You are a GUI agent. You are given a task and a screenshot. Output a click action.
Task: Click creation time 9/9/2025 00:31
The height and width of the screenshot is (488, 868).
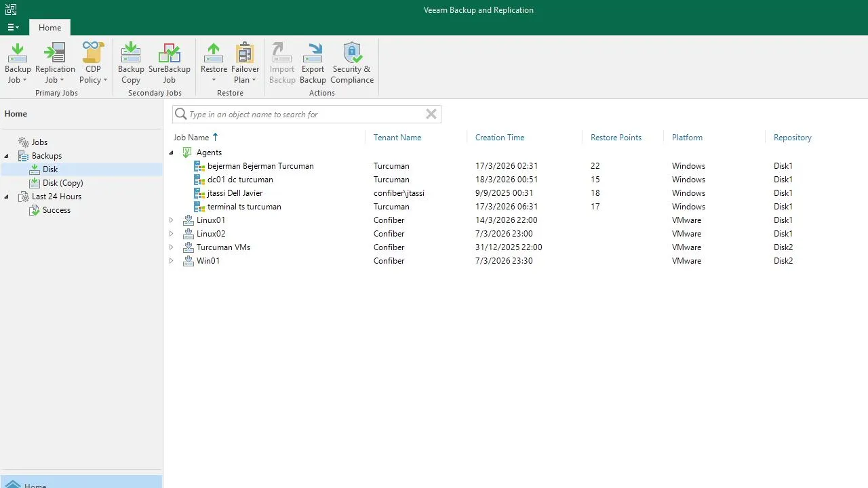[504, 193]
